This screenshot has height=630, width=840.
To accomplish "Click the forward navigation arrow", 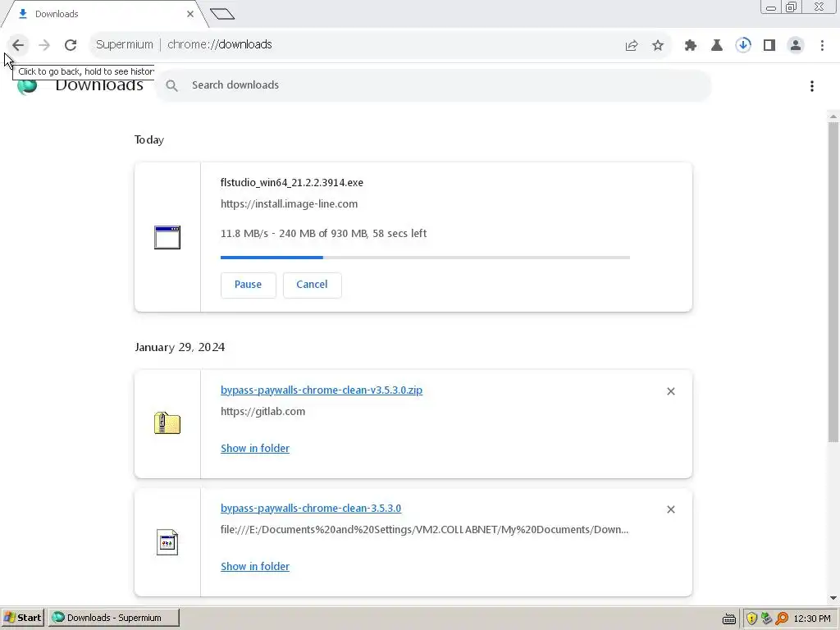I will point(44,45).
